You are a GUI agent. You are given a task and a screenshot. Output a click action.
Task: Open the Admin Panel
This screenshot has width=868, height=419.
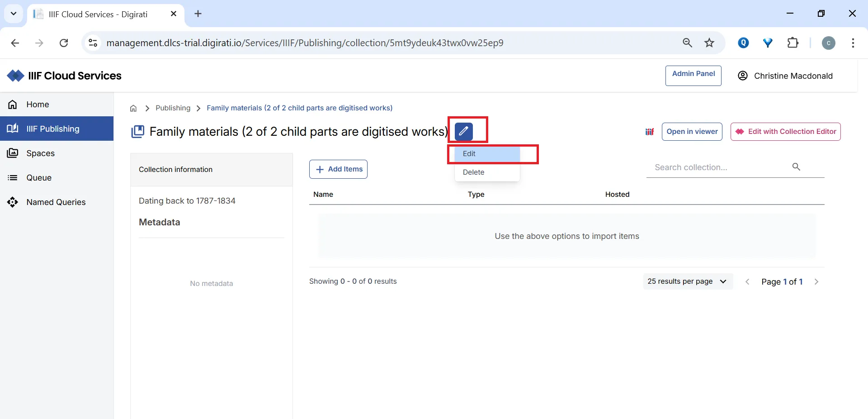click(x=693, y=76)
